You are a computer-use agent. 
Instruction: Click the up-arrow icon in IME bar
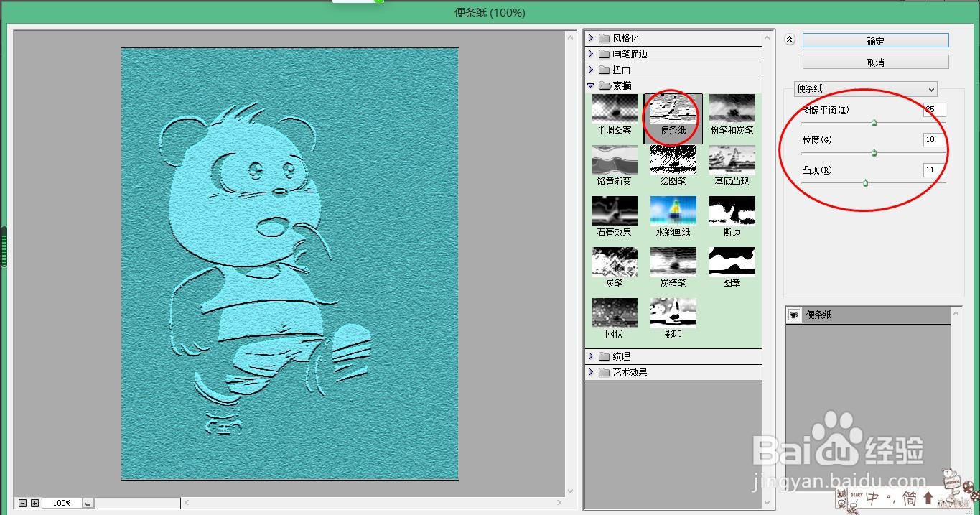tap(928, 498)
